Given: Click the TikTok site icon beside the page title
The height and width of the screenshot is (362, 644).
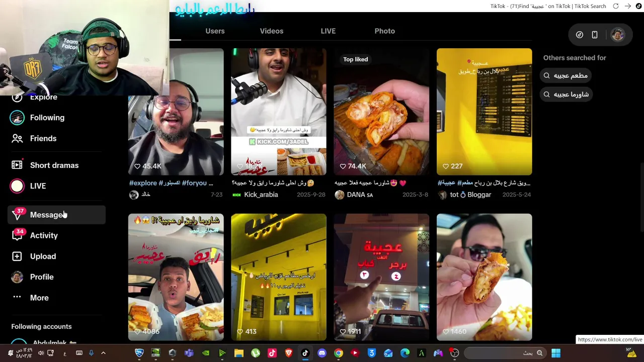Looking at the screenshot, I should tap(639, 6).
